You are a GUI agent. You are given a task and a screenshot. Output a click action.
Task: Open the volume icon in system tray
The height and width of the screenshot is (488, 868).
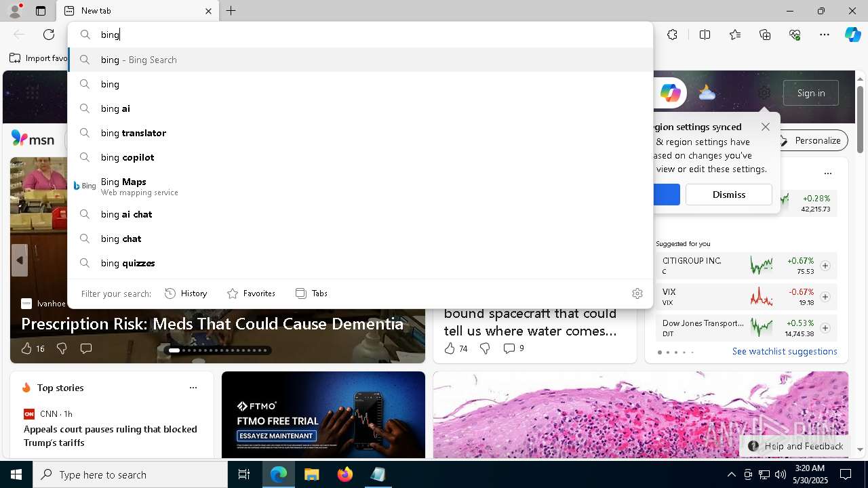click(781, 474)
